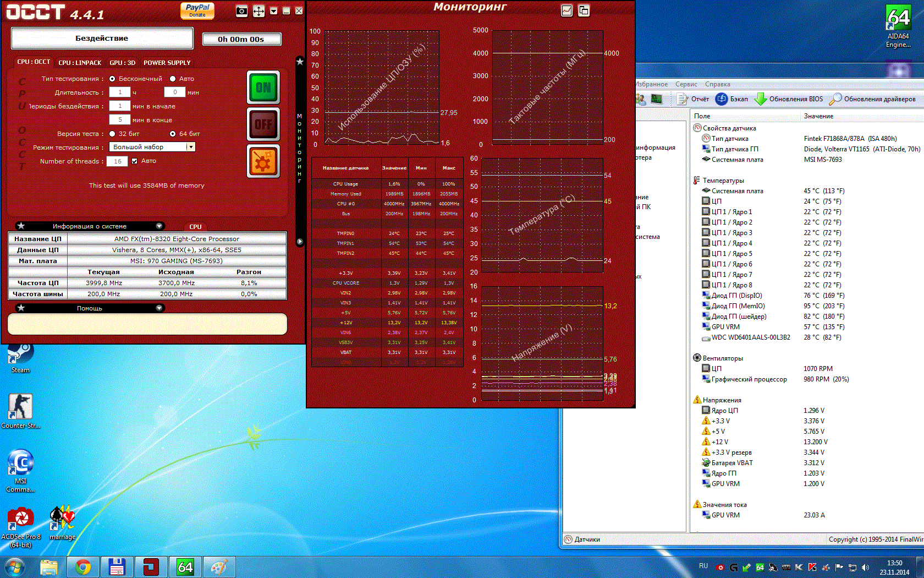This screenshot has height=578, width=924.
Task: Select the Авто test type radio button
Action: 173,79
